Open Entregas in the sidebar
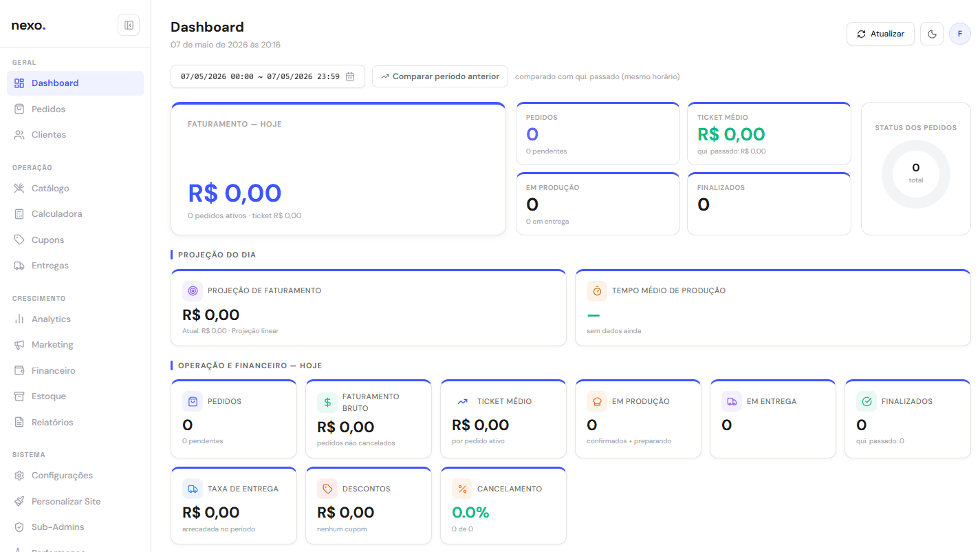 click(76, 266)
